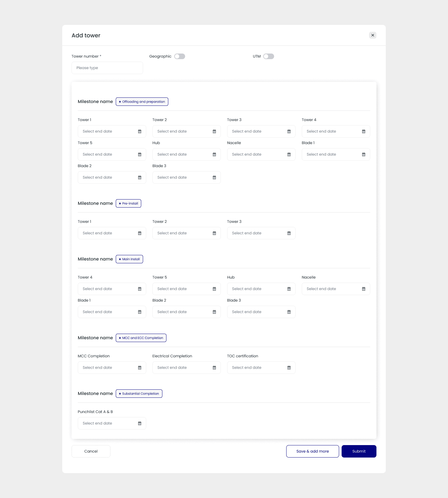Open calendar icon for Pre-install Tower 2

(214, 233)
